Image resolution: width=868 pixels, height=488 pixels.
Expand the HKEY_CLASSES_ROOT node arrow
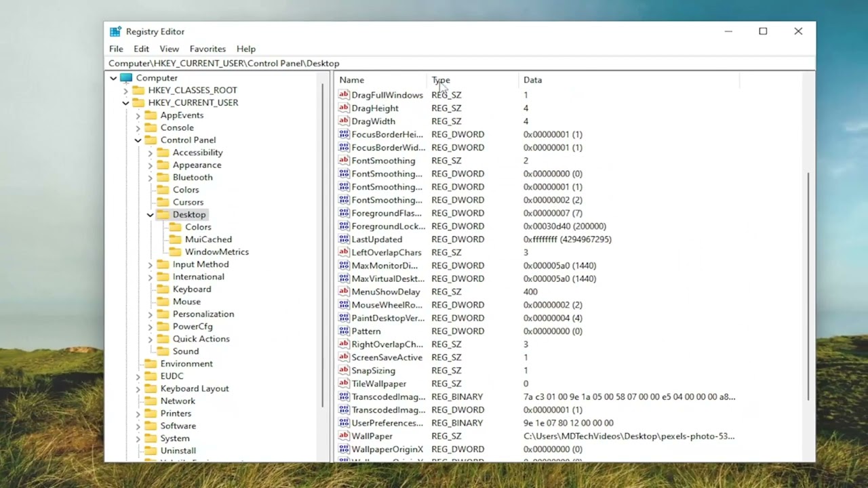[125, 90]
